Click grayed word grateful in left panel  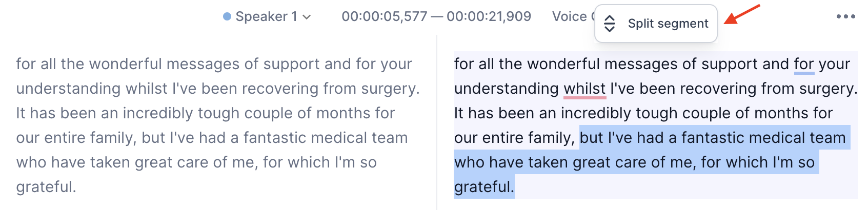46,187
